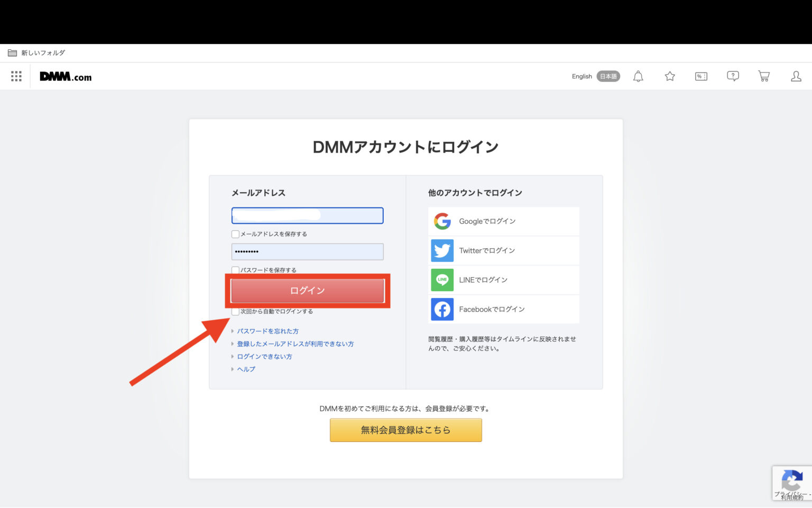Check メールアドレスを保存する
Screen dimensions: 812x508
(235, 233)
